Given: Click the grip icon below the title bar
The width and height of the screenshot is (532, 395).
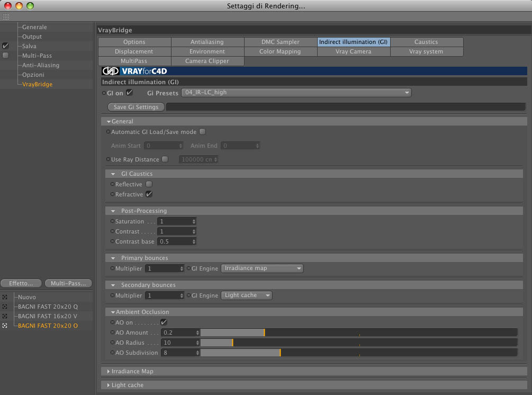Looking at the screenshot, I should click(x=6, y=16).
